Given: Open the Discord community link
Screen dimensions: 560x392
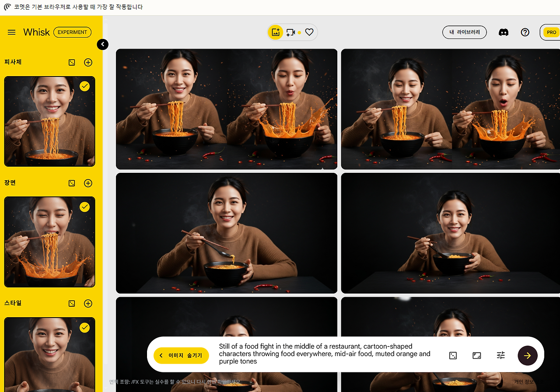Looking at the screenshot, I should click(x=504, y=32).
